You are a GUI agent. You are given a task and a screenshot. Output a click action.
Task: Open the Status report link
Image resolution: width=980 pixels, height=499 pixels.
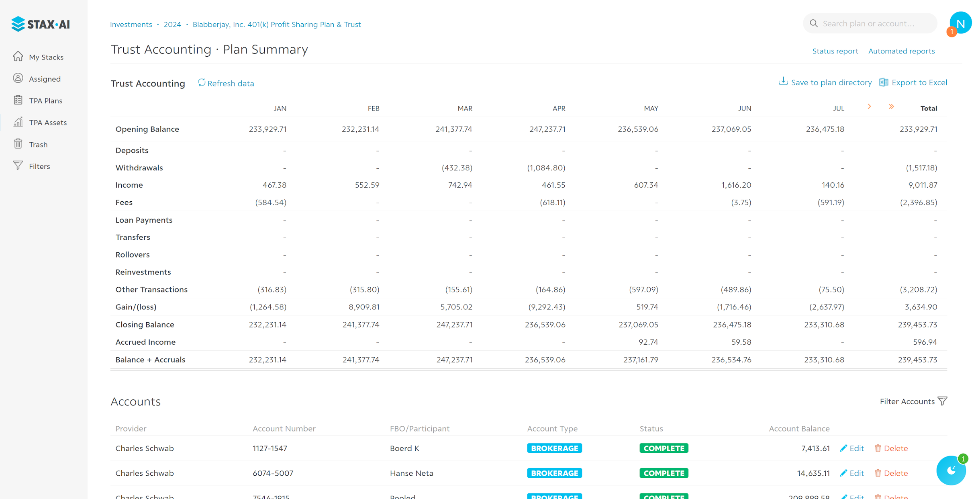coord(835,51)
